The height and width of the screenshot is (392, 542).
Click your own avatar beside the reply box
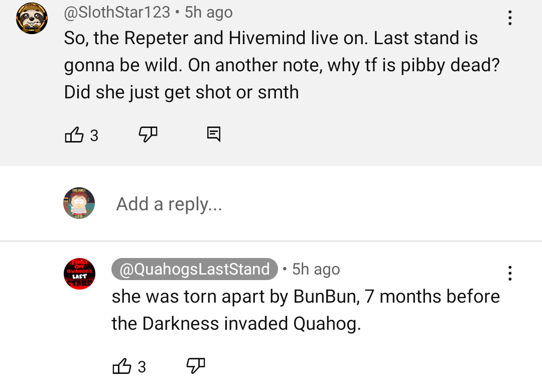(79, 203)
